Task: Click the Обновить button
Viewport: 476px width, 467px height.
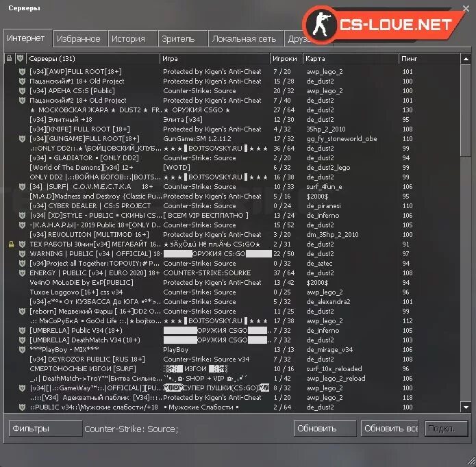Action: pyautogui.click(x=325, y=429)
